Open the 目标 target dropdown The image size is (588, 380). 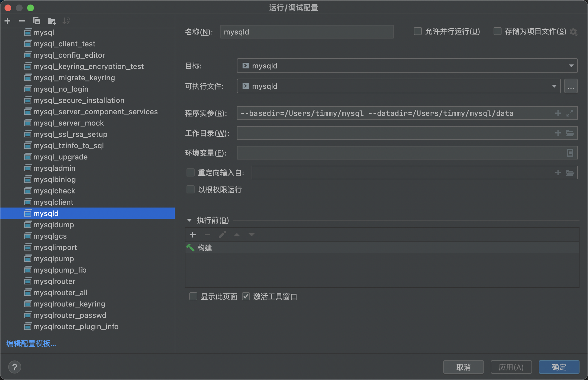pyautogui.click(x=407, y=66)
